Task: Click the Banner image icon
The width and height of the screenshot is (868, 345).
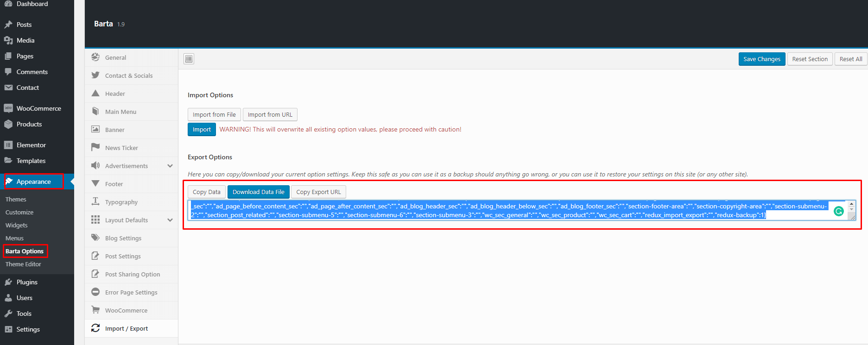Action: click(x=95, y=129)
